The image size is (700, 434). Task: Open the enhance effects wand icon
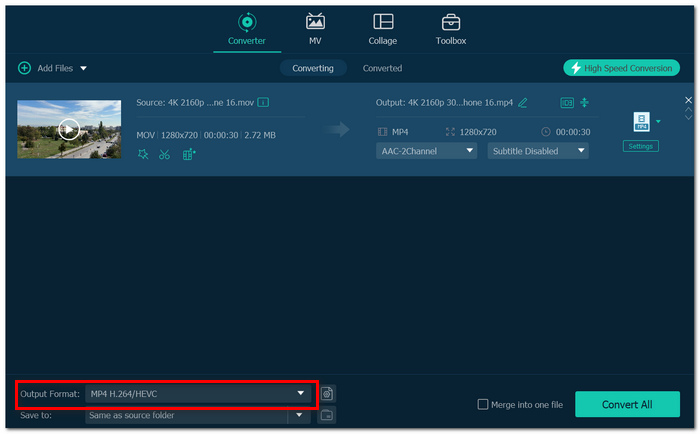143,154
